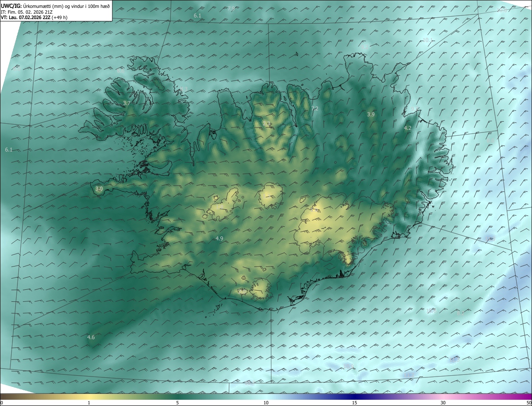Click the '50' tick on the color scale

(x=529, y=403)
